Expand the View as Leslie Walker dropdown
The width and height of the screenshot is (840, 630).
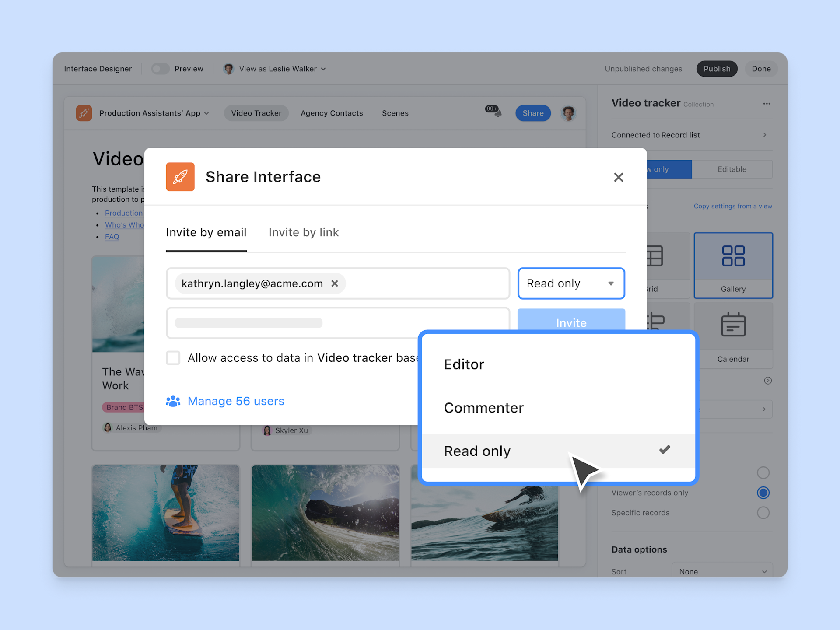[323, 69]
